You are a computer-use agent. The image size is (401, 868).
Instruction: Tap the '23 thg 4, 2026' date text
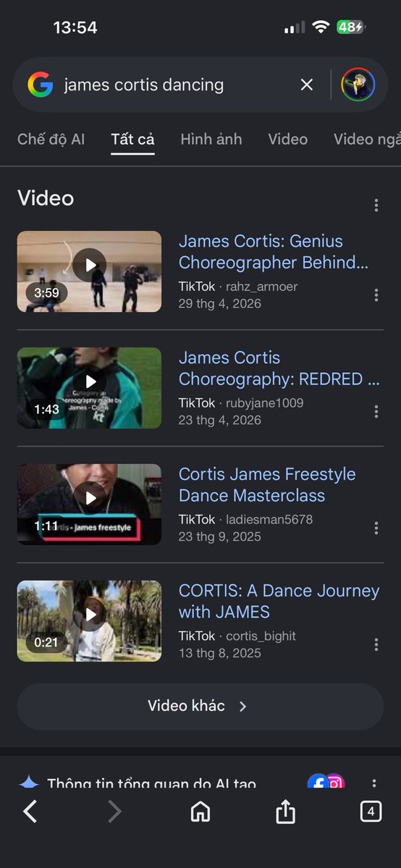(220, 420)
